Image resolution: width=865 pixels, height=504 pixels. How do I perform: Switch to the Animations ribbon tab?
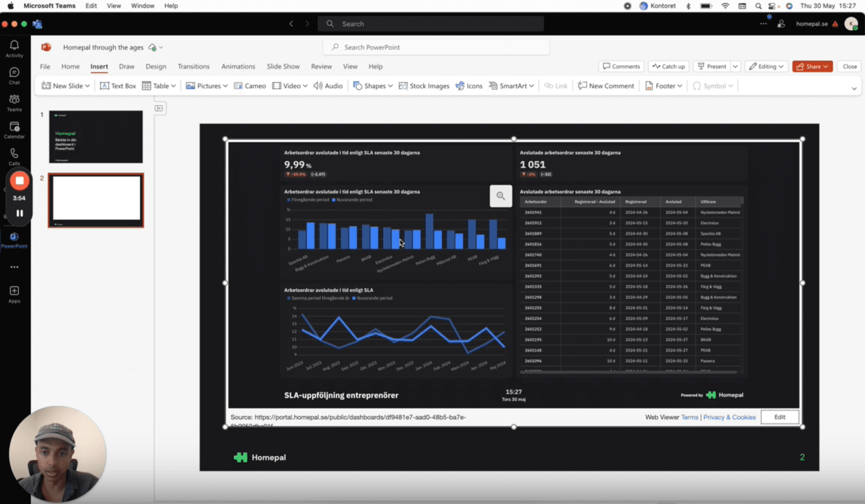pos(238,67)
